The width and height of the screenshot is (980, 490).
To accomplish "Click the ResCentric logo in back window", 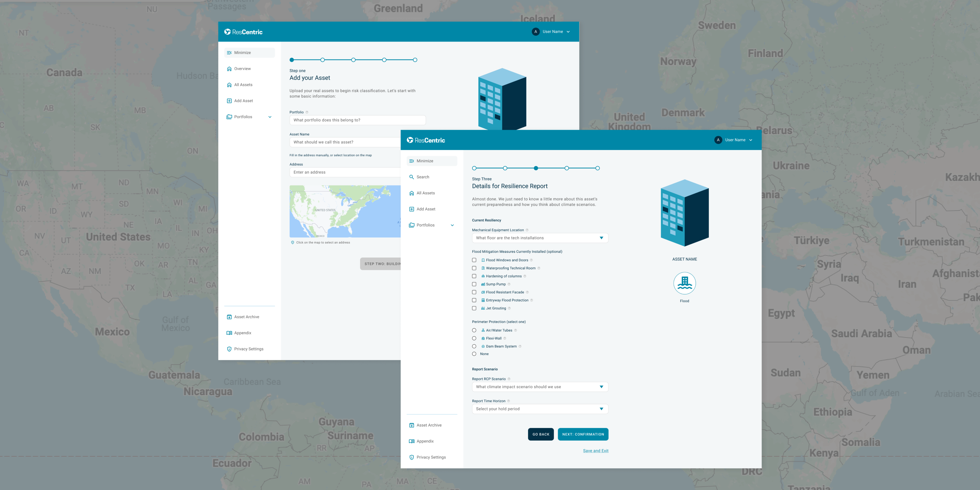I will (243, 32).
